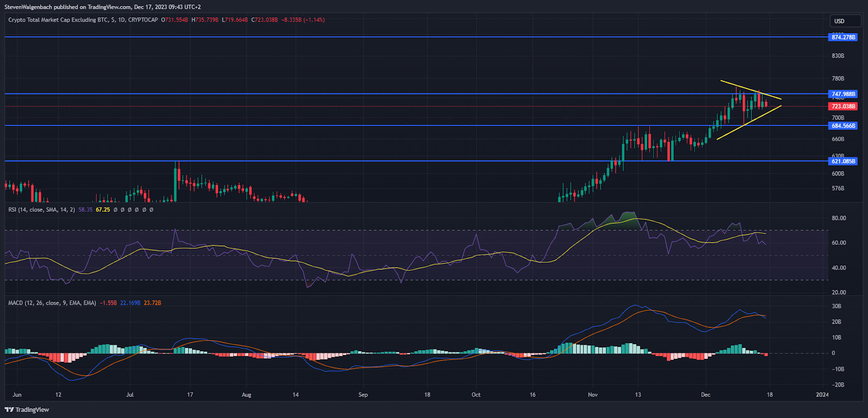Open the USD currency selector

[845, 21]
